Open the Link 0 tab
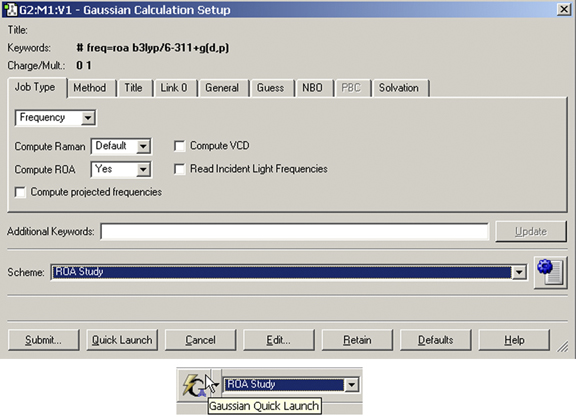Screen dimensions: 576x419 (174, 88)
